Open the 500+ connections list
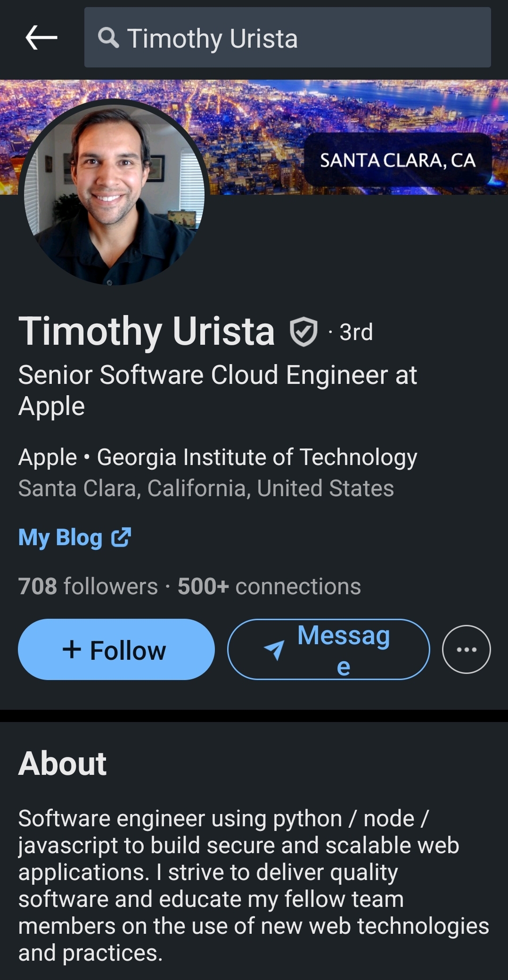The height and width of the screenshot is (980, 508). click(269, 586)
